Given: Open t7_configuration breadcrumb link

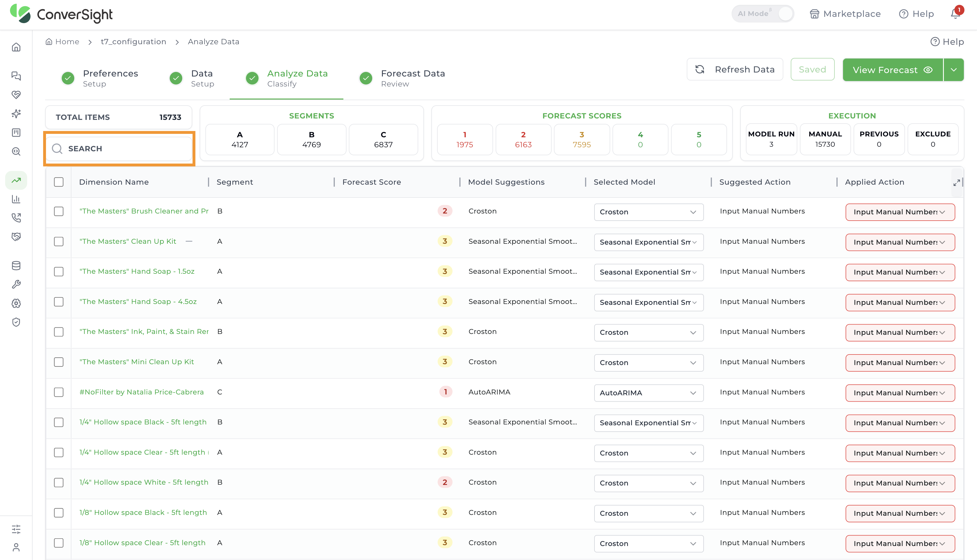Looking at the screenshot, I should coord(134,42).
